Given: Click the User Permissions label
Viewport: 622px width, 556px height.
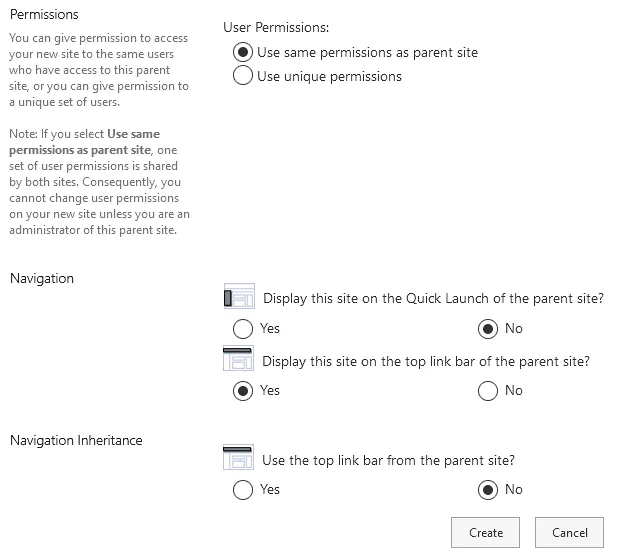Looking at the screenshot, I should pyautogui.click(x=278, y=28).
